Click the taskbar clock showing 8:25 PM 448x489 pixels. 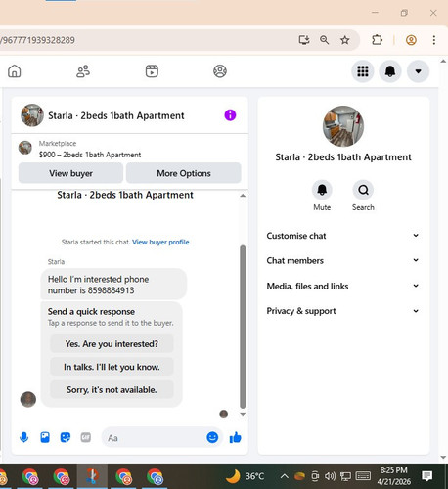click(394, 475)
